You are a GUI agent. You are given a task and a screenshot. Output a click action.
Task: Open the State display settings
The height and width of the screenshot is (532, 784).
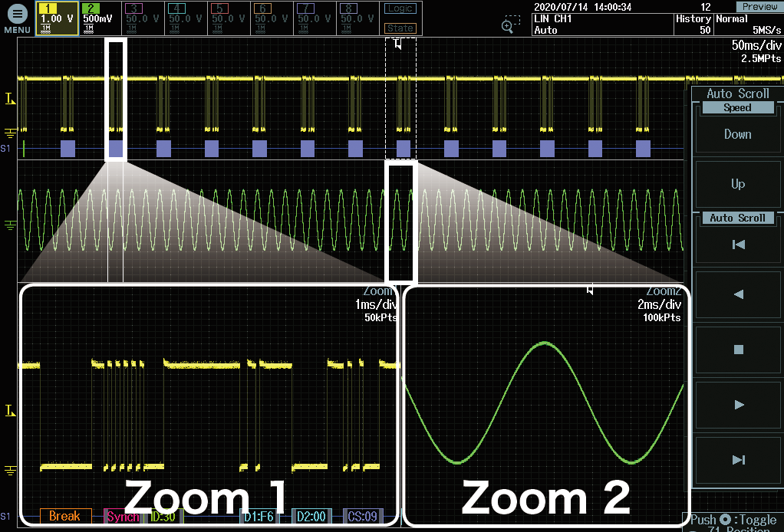tap(400, 28)
